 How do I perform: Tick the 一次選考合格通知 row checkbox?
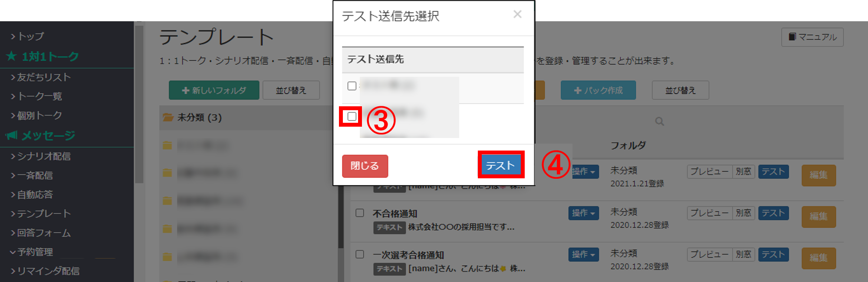click(x=360, y=254)
